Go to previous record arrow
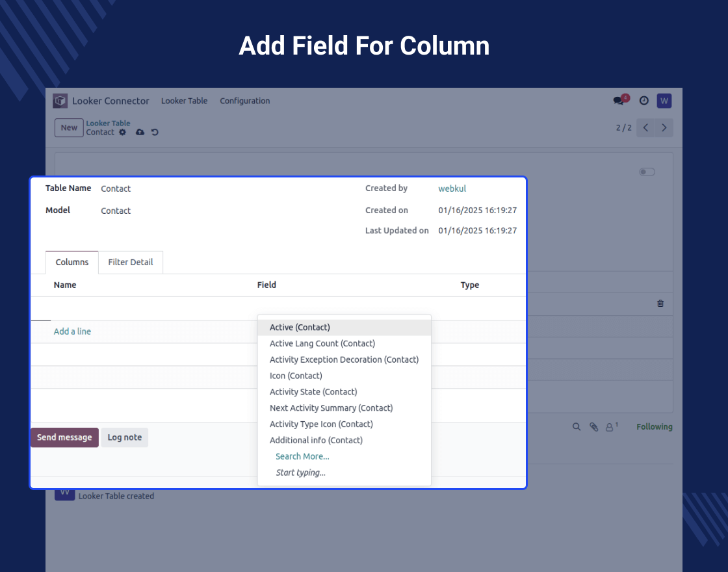 click(x=645, y=127)
